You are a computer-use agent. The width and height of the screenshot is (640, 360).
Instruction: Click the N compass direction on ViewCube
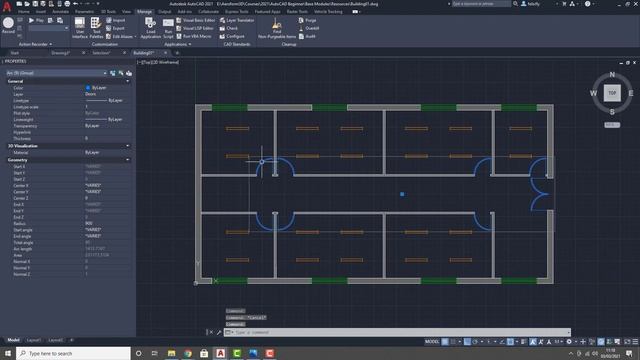pos(612,74)
